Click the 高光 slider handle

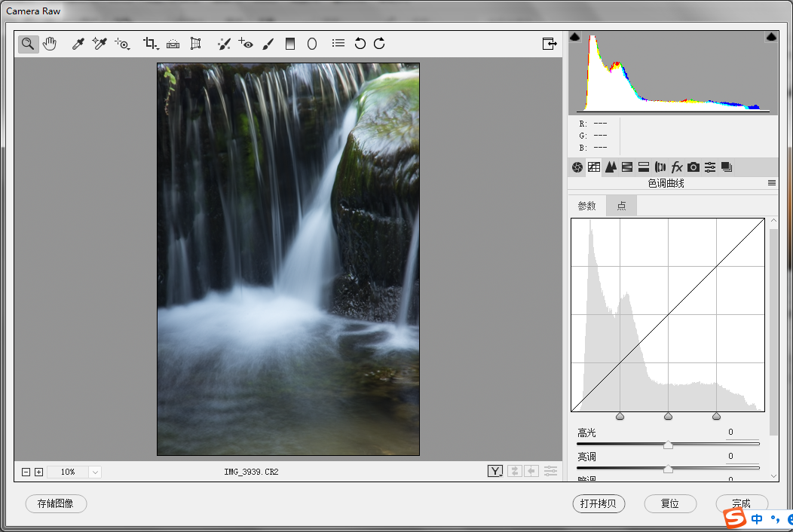click(668, 445)
